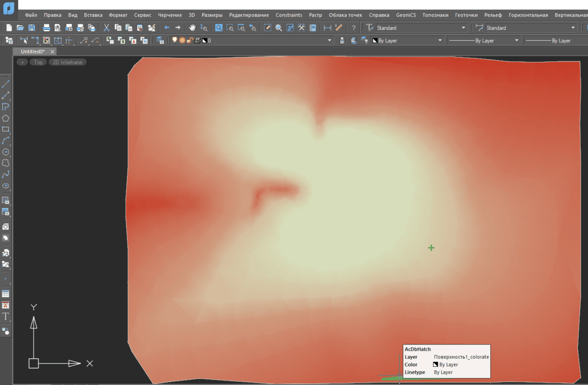Click the Undo arrow icon
The image size is (588, 385).
point(167,28)
